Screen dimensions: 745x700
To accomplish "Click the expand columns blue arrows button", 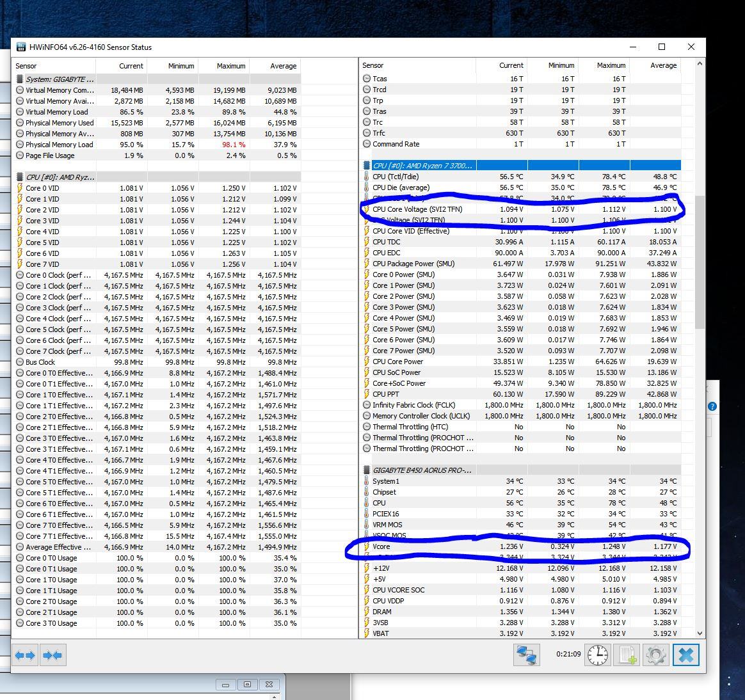I will click(x=25, y=655).
